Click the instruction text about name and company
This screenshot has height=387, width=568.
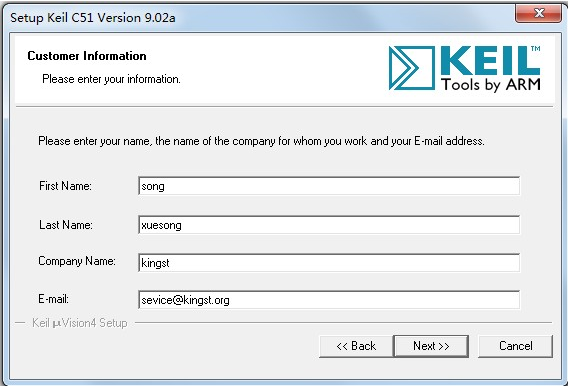pos(261,141)
